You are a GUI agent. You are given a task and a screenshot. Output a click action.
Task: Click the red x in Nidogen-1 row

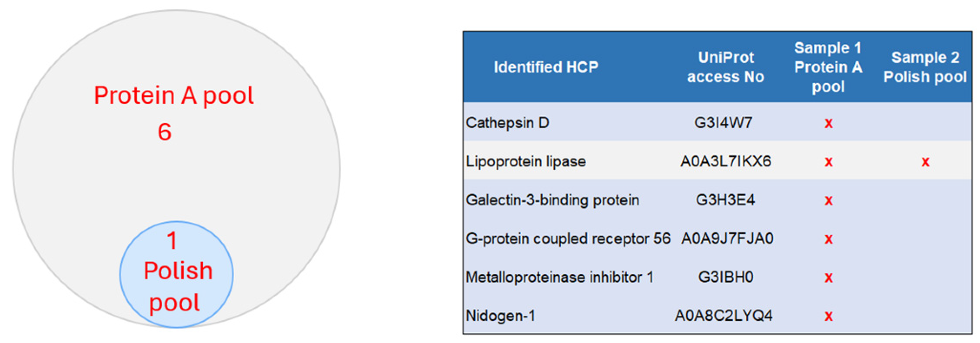coord(828,316)
